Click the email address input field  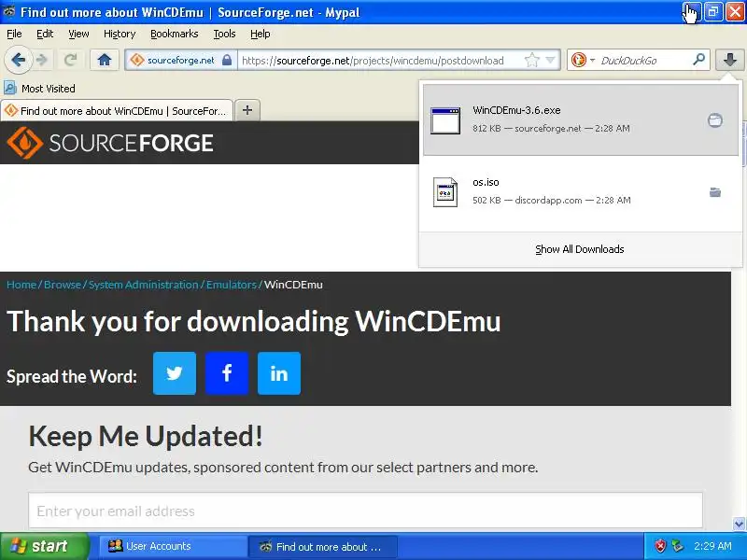click(365, 511)
